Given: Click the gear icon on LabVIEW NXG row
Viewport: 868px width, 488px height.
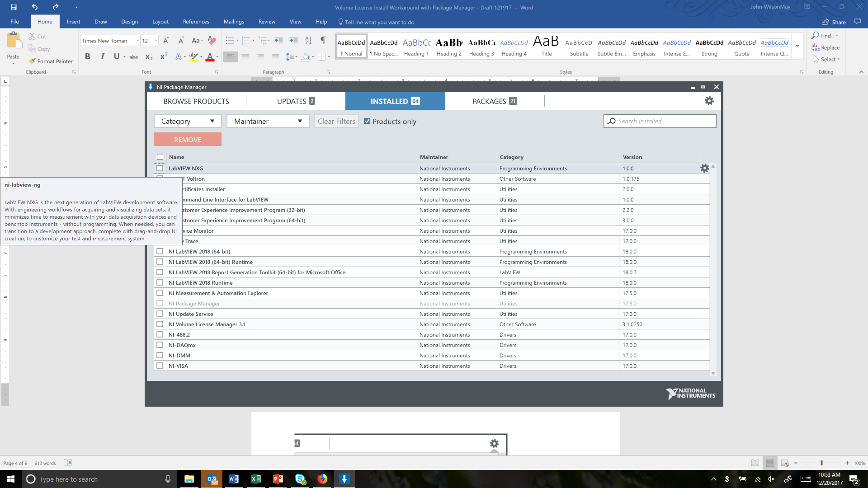Looking at the screenshot, I should [x=704, y=169].
